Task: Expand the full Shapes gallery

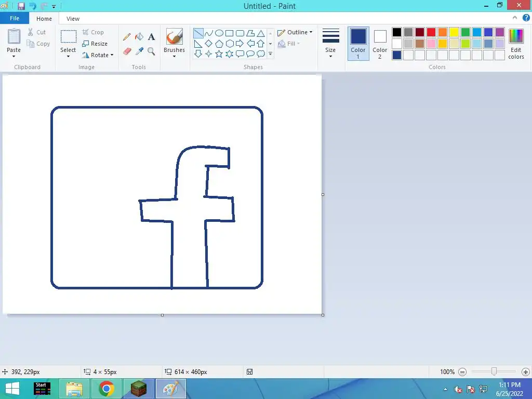Action: (270, 54)
